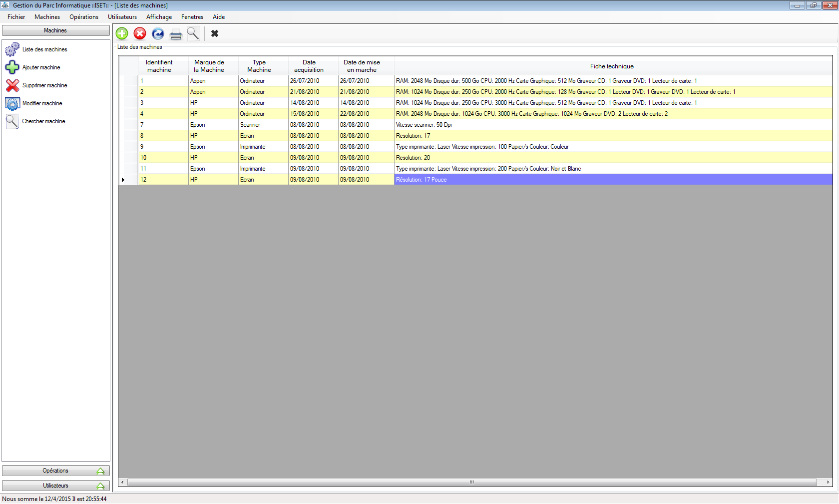Click the green add machine toolbar icon
This screenshot has width=839, height=504.
[122, 33]
